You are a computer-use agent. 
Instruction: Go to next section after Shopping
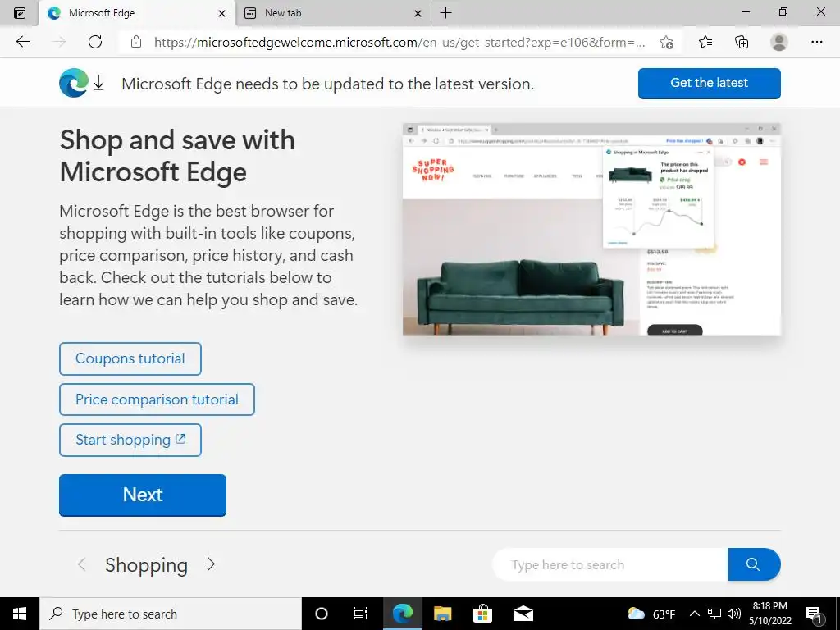[211, 564]
